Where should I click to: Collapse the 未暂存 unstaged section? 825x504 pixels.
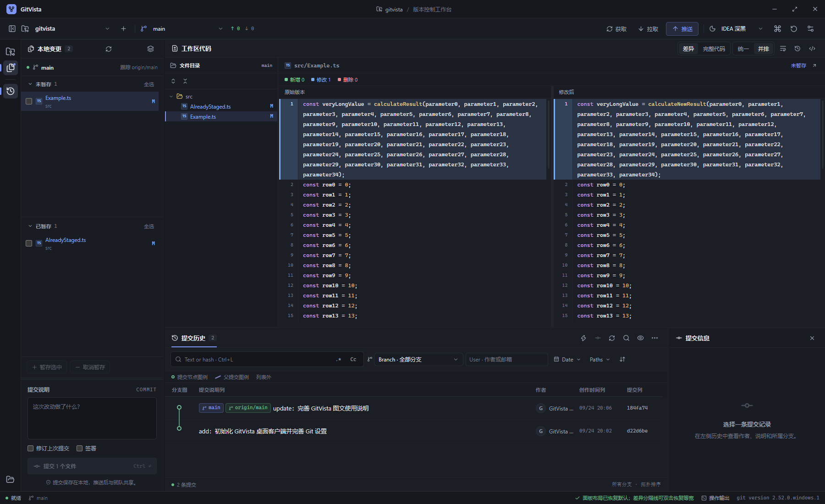(x=30, y=84)
